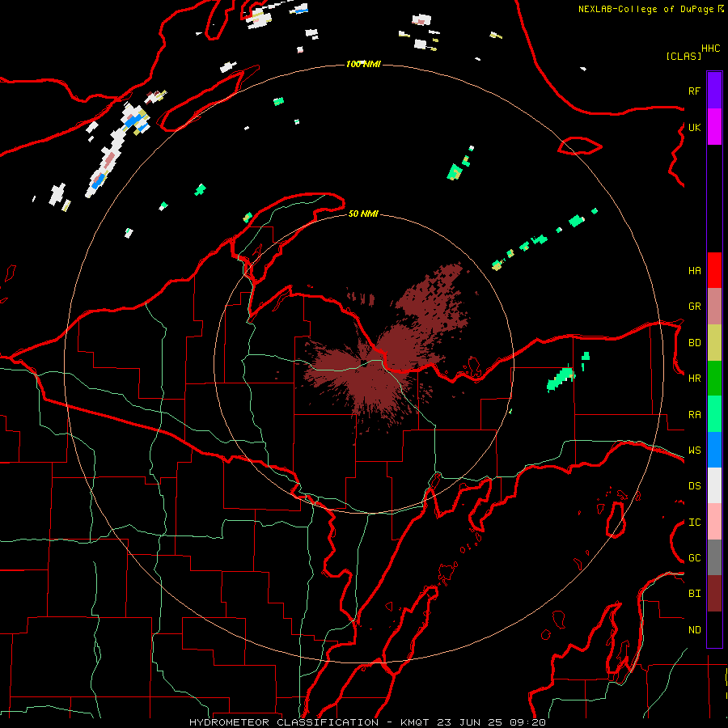
Task: Click the "ND" legend label
Action: [694, 630]
